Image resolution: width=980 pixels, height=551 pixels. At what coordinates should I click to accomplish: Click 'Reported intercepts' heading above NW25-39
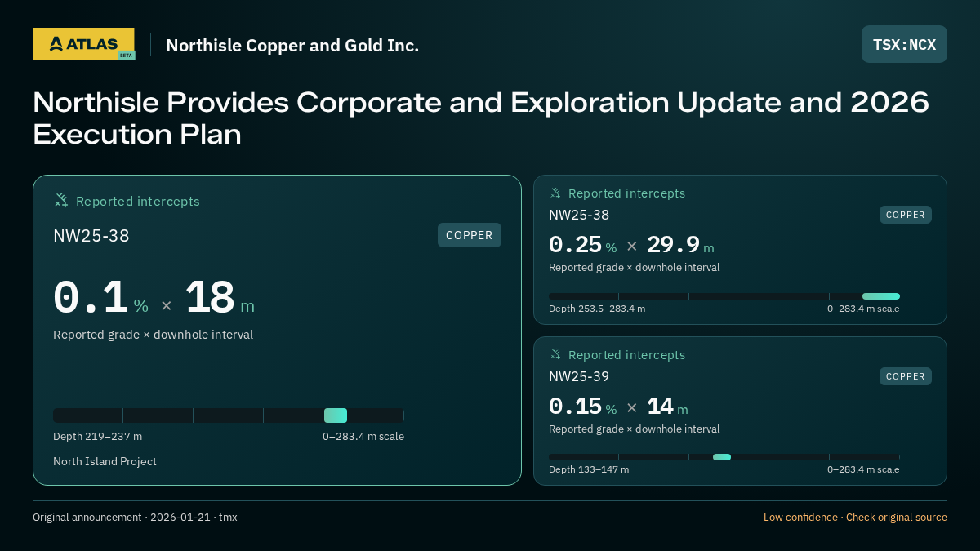626,354
